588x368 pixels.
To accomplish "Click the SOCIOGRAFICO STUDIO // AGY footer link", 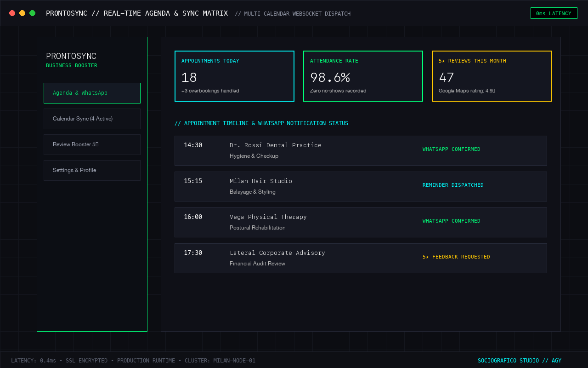I will [520, 361].
